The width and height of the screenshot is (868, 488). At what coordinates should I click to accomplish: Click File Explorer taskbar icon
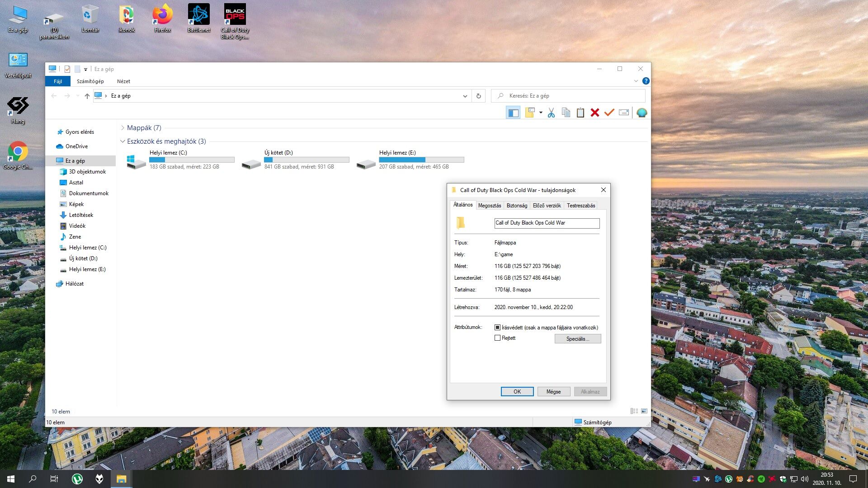[x=121, y=479]
